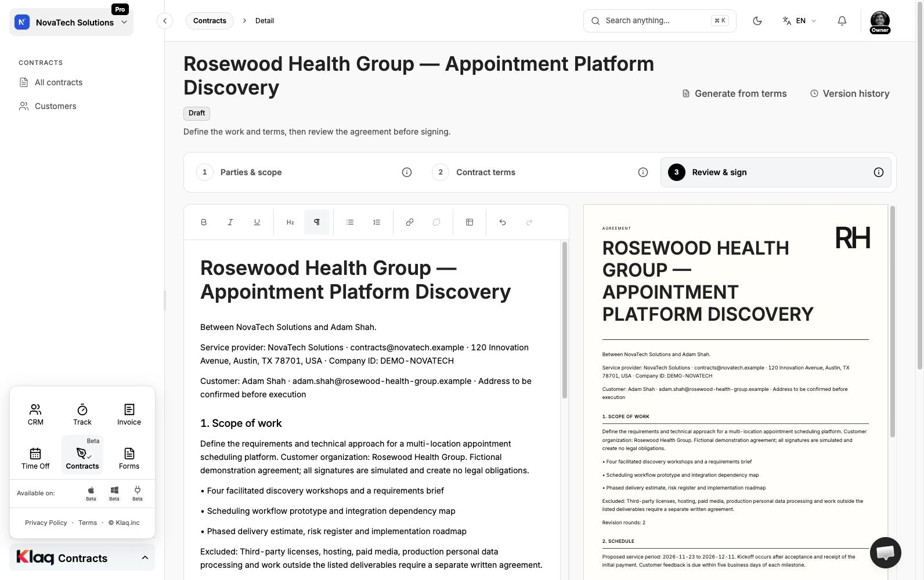Set heading 2 style

point(290,222)
